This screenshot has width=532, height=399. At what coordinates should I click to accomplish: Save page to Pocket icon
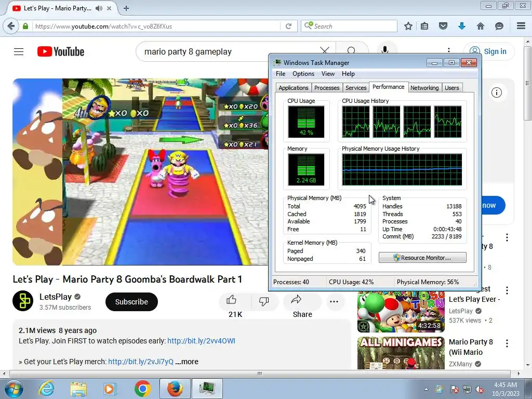coord(443,26)
